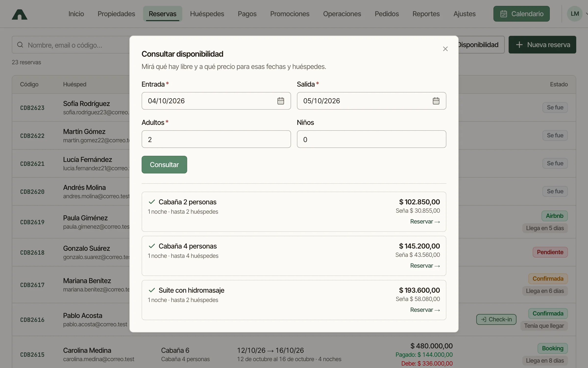The height and width of the screenshot is (368, 588).
Task: Click the search magnifier icon
Action: tap(20, 45)
